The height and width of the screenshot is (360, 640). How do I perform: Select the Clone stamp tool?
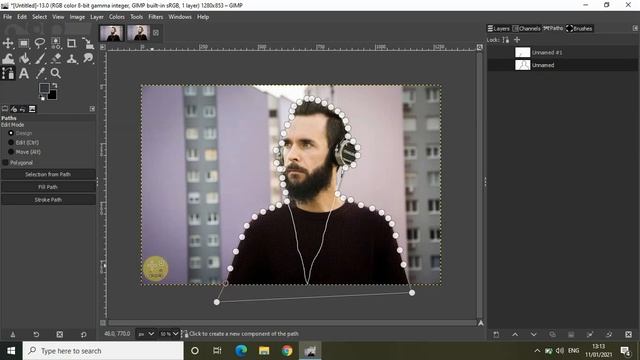point(71,58)
